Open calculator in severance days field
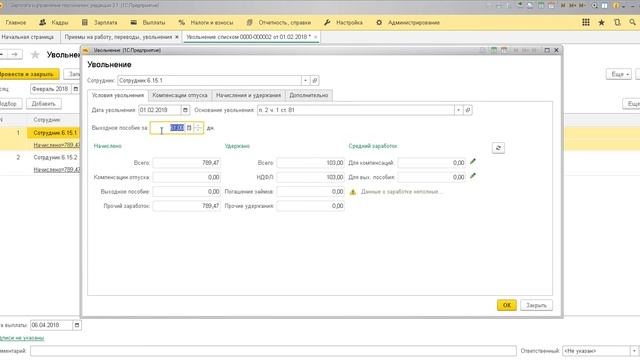The height and width of the screenshot is (360, 640). coord(189,128)
